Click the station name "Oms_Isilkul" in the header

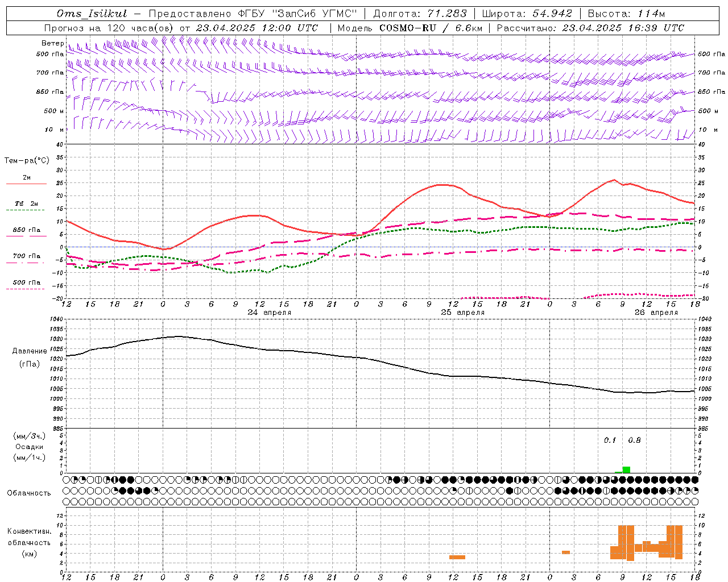click(92, 14)
